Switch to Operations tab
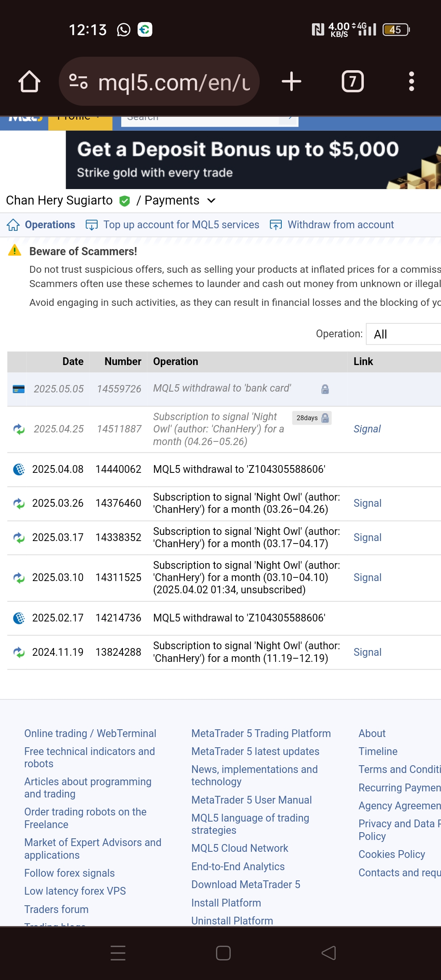Image resolution: width=441 pixels, height=980 pixels. click(x=50, y=225)
